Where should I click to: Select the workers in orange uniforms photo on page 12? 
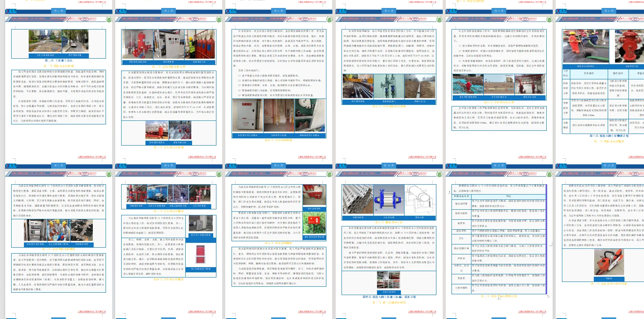586,46
